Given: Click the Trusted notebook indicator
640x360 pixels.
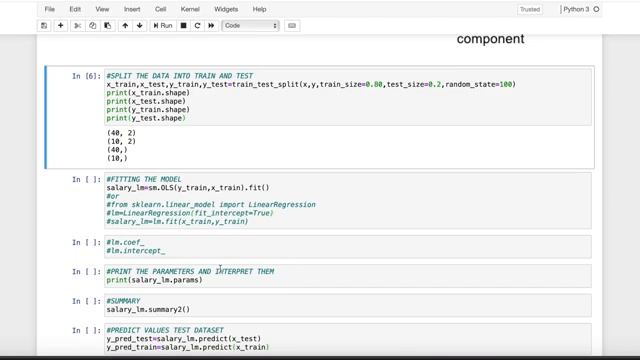Looking at the screenshot, I should click(530, 9).
